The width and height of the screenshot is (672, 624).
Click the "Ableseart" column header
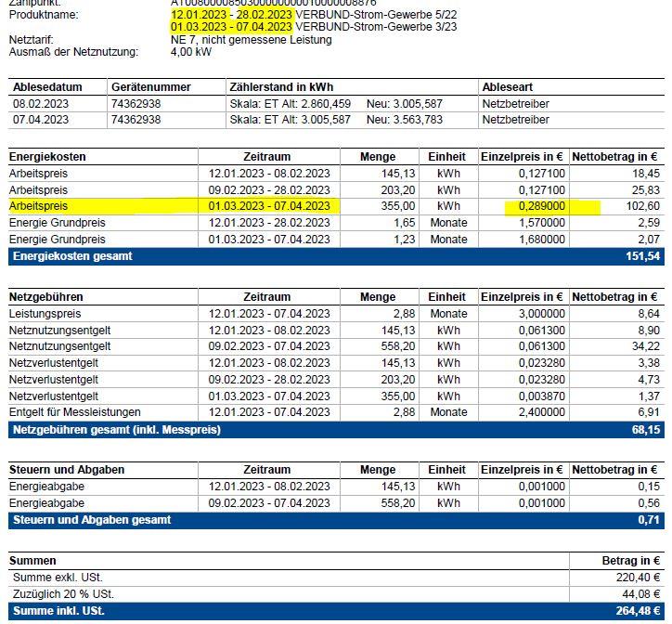tap(508, 87)
